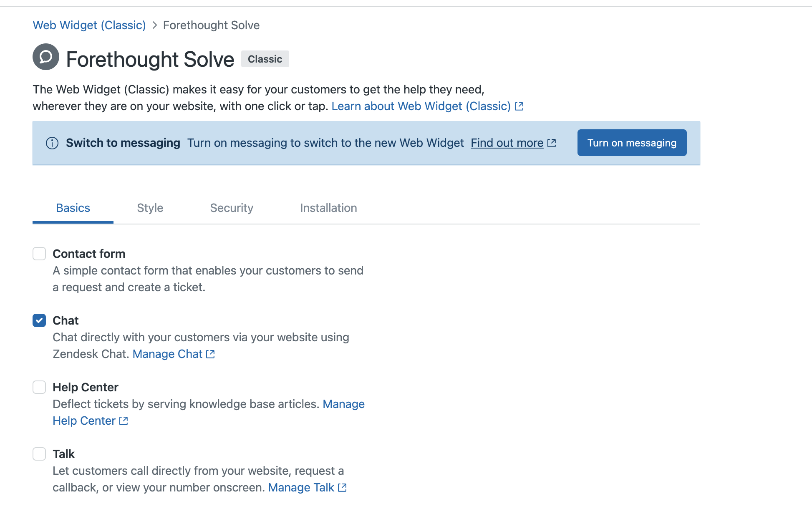
Task: Click the Switch to messaging heading
Action: pos(123,143)
